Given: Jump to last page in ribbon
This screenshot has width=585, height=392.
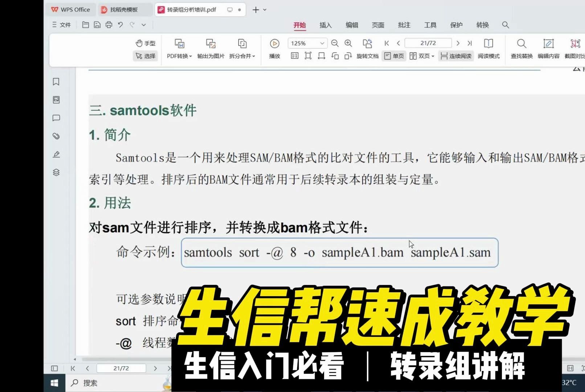Looking at the screenshot, I should click(470, 43).
